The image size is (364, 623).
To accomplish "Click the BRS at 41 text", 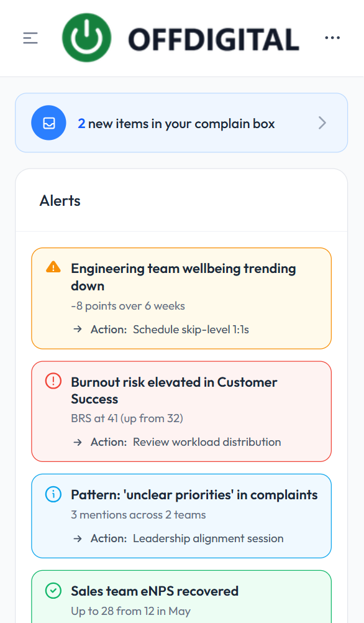I will 127,418.
